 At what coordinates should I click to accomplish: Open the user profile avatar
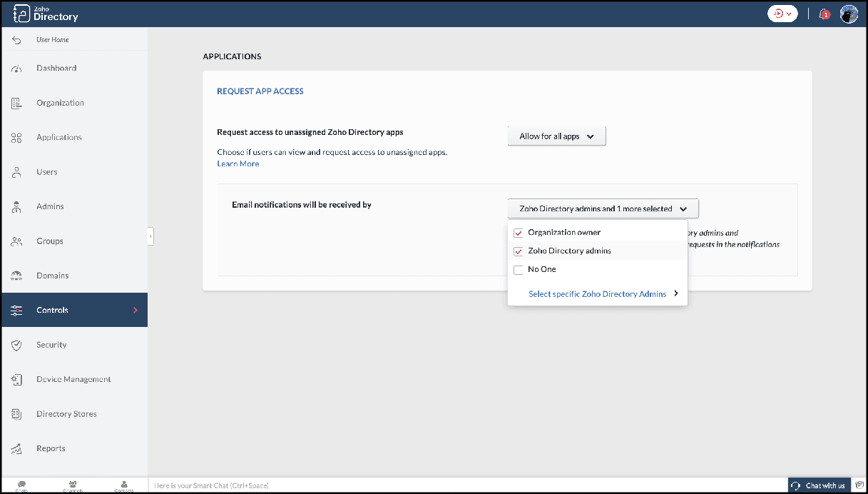click(x=849, y=14)
